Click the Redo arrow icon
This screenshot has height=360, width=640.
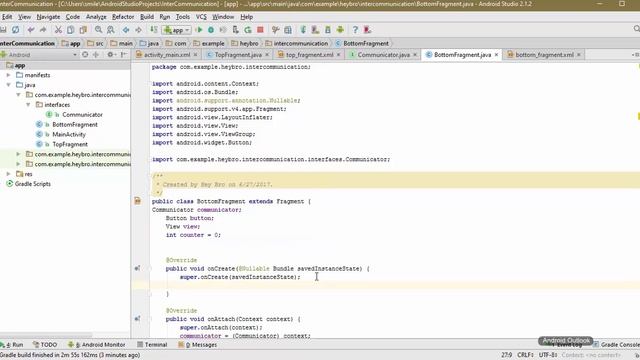point(43,30)
